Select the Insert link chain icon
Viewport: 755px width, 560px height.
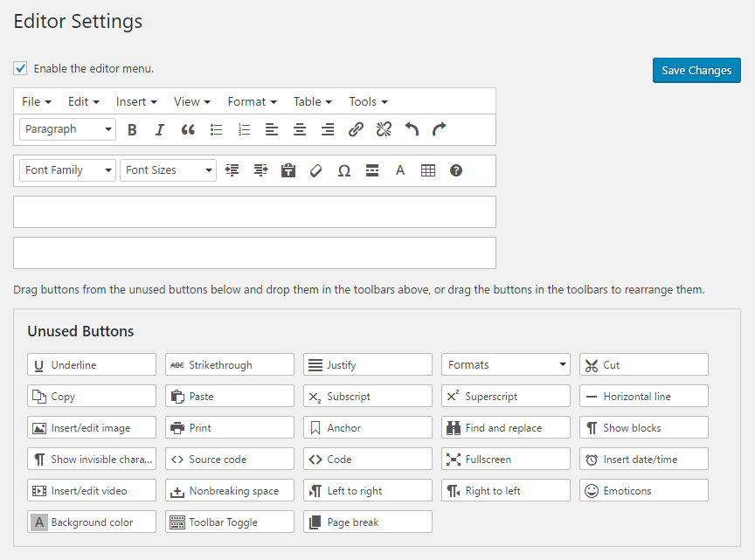pyautogui.click(x=356, y=129)
